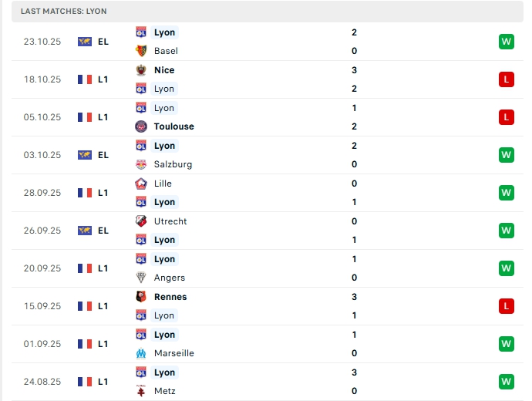Click the Last Matches: Lyon header
Image resolution: width=532 pixels, height=401 pixels.
(64, 12)
